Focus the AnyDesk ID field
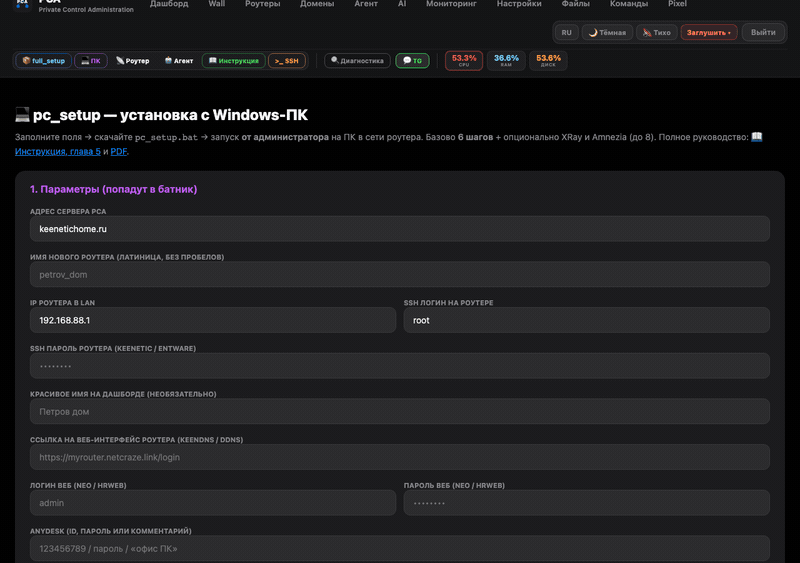Screen dimensions: 800x563 (x=399, y=549)
